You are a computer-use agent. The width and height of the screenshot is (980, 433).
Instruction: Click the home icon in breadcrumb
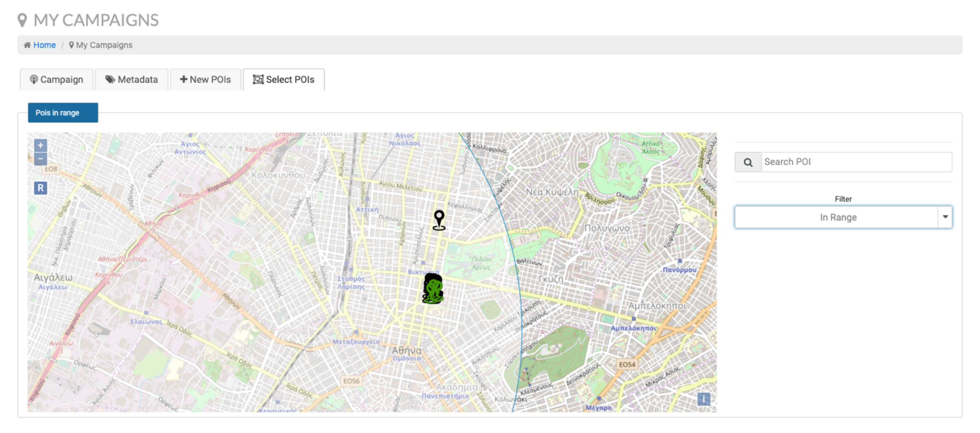coord(27,45)
